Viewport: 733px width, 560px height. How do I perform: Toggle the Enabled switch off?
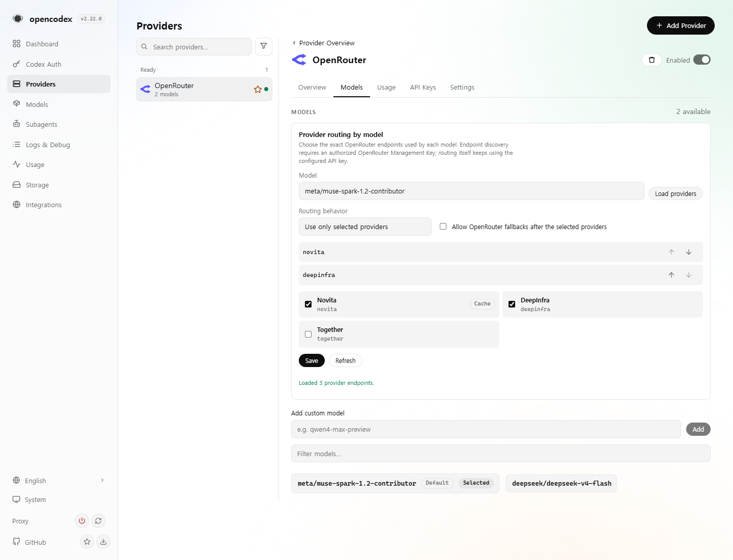coord(702,60)
